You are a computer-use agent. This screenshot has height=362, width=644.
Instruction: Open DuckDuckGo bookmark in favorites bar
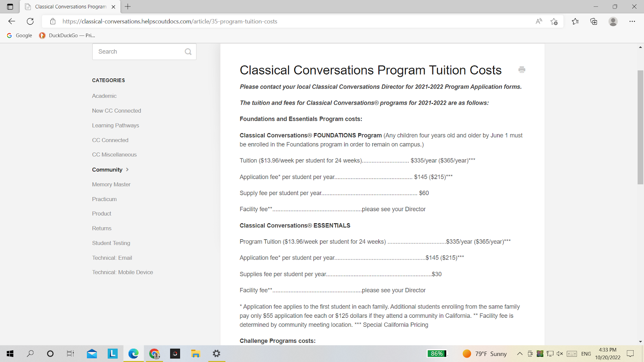67,35
